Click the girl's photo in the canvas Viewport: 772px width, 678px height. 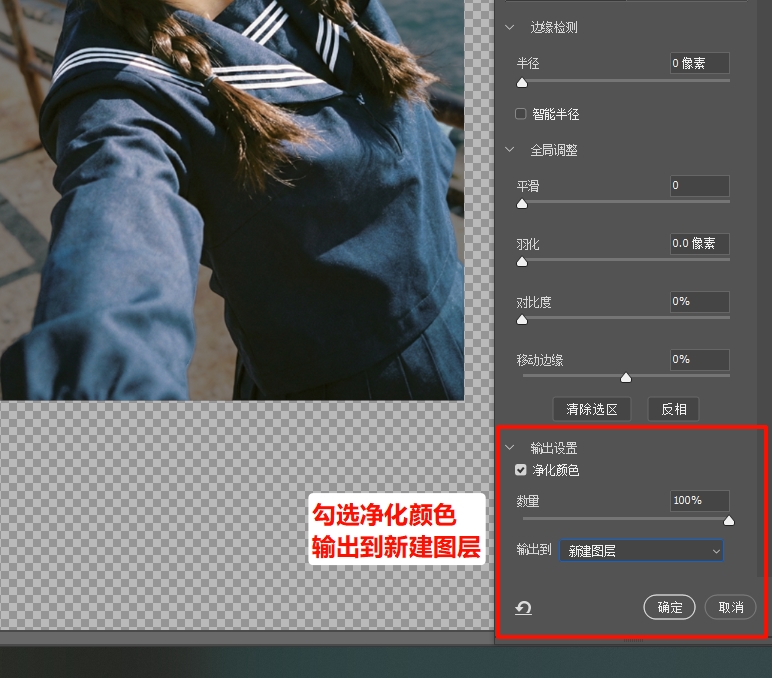[x=232, y=199]
